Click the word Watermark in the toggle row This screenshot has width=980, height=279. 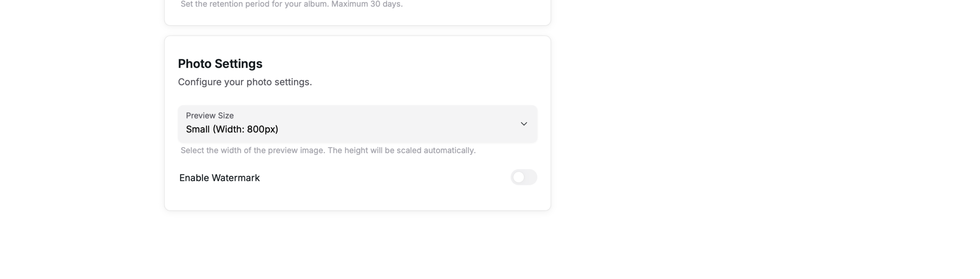[x=235, y=178]
